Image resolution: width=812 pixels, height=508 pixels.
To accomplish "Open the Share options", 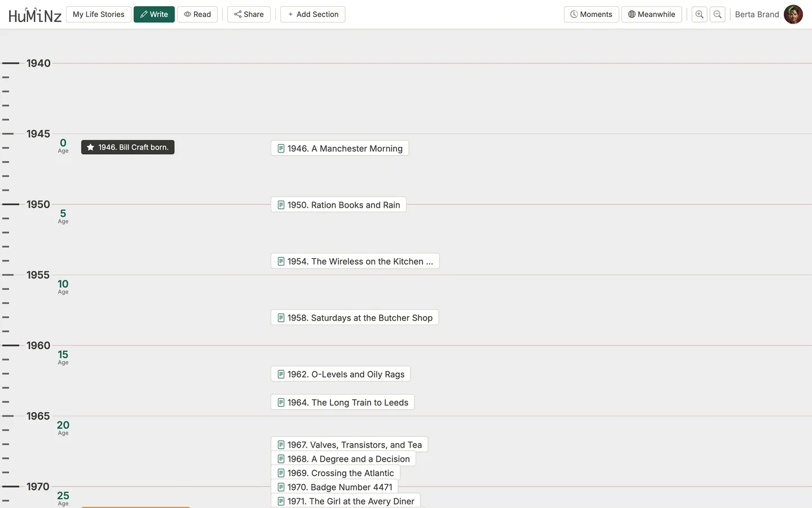I will 249,14.
